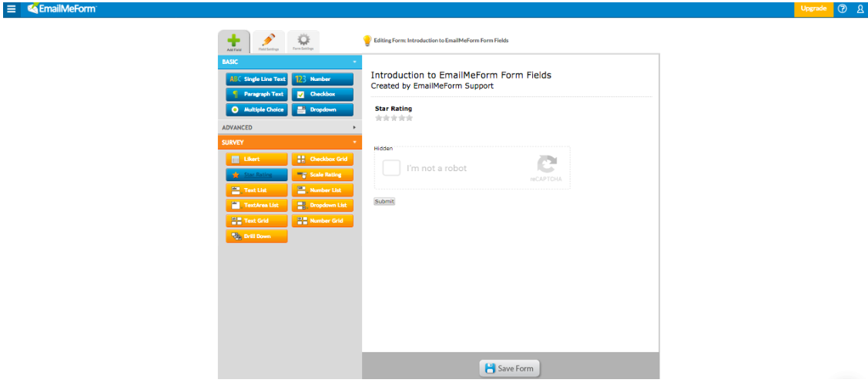Expand the ADVANCED section
The height and width of the screenshot is (383, 868).
click(290, 127)
